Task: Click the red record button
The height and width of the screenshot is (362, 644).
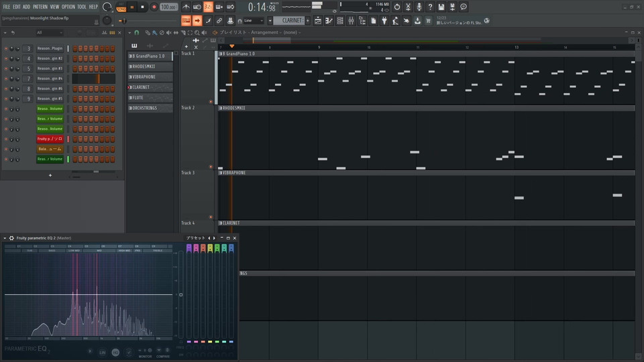Action: (154, 7)
